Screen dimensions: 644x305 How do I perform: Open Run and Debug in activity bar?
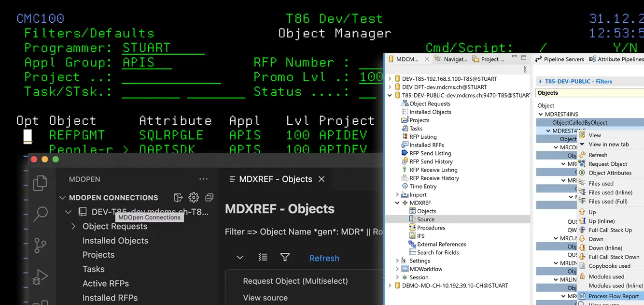(x=40, y=277)
